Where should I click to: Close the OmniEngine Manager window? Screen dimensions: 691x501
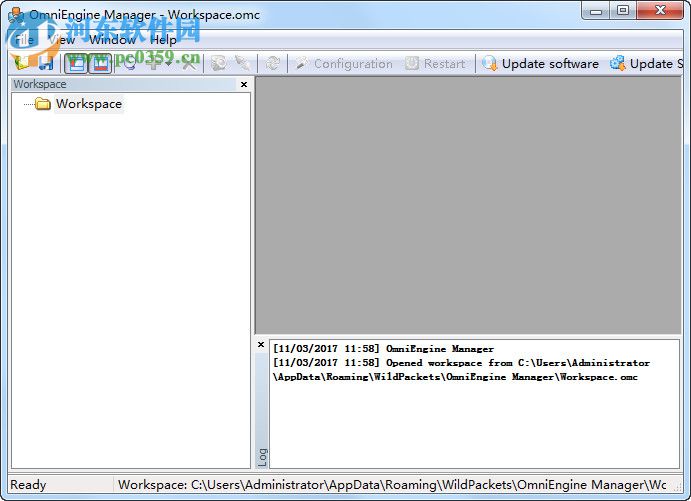tap(660, 11)
